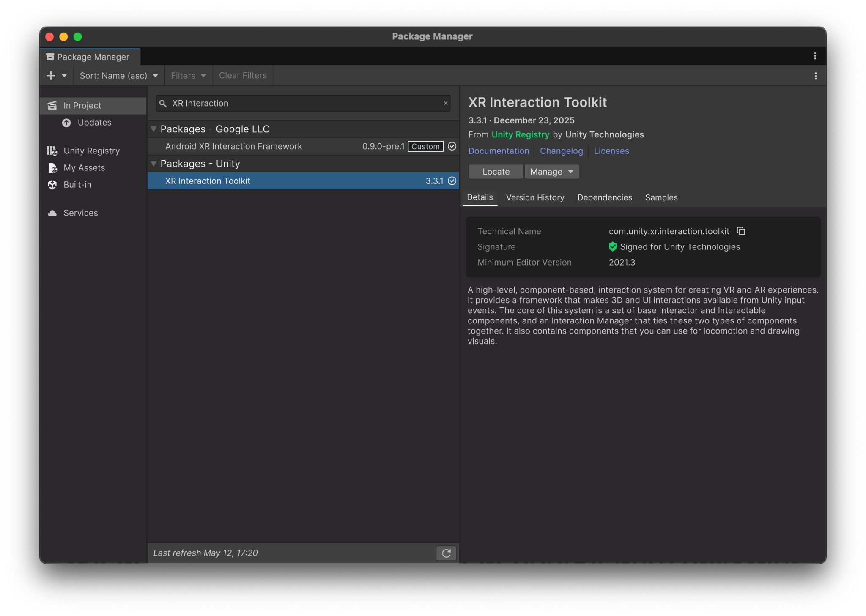Switch to the Dependencies tab
866x616 pixels.
pos(604,197)
